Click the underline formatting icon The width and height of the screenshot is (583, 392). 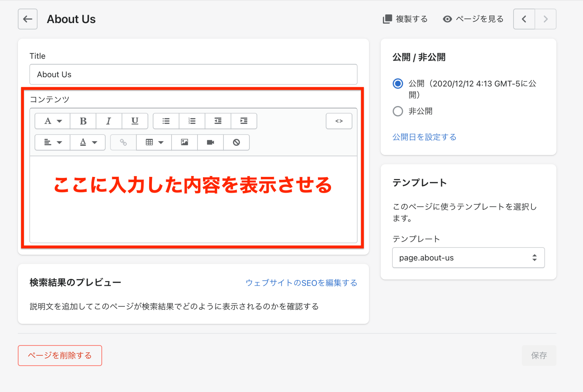click(135, 121)
